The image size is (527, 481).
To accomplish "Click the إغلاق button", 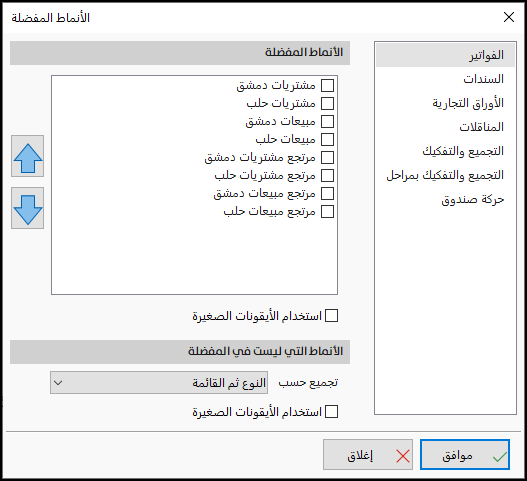I will (x=368, y=454).
